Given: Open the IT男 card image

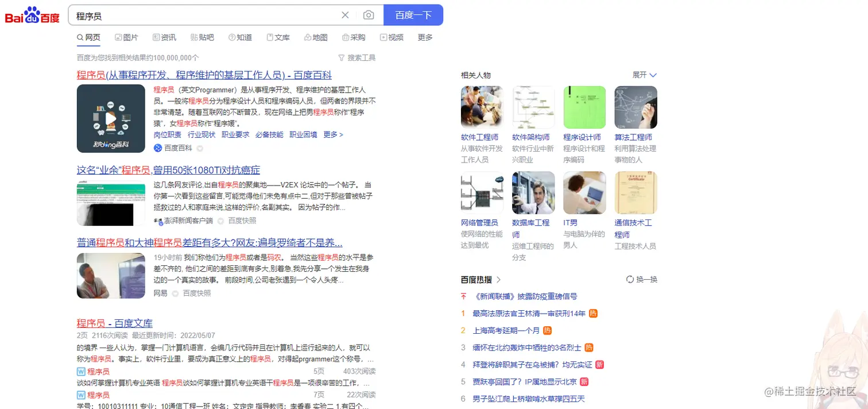Looking at the screenshot, I should click(584, 193).
